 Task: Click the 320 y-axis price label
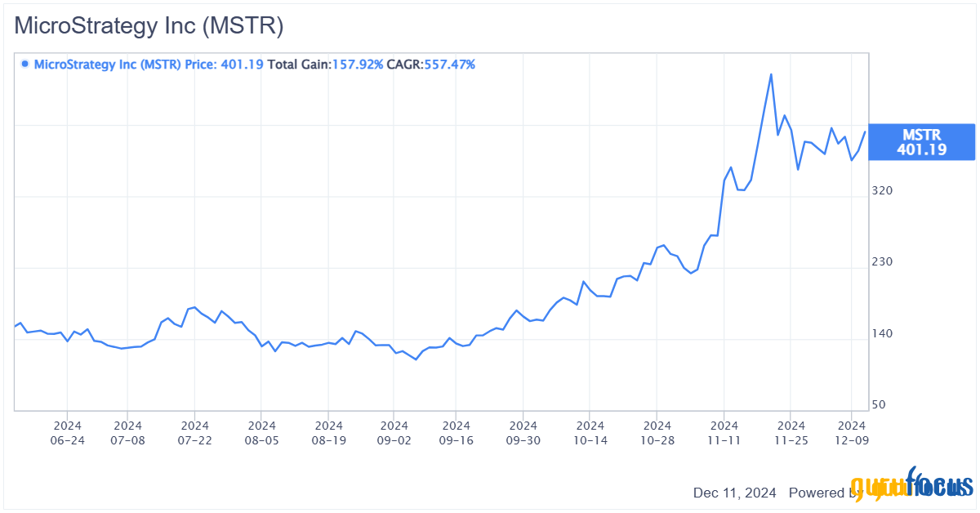click(882, 190)
